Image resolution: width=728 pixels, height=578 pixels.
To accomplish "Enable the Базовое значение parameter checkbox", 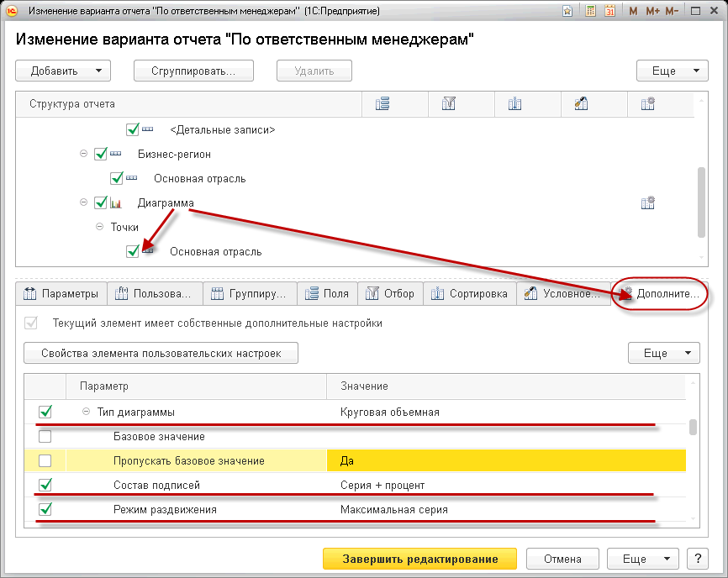I will 45,437.
